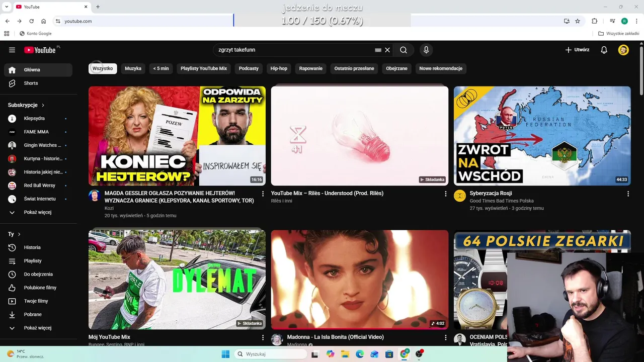Open Red Bull Wersy subscription
Screen dimensions: 644x362
click(x=38, y=186)
